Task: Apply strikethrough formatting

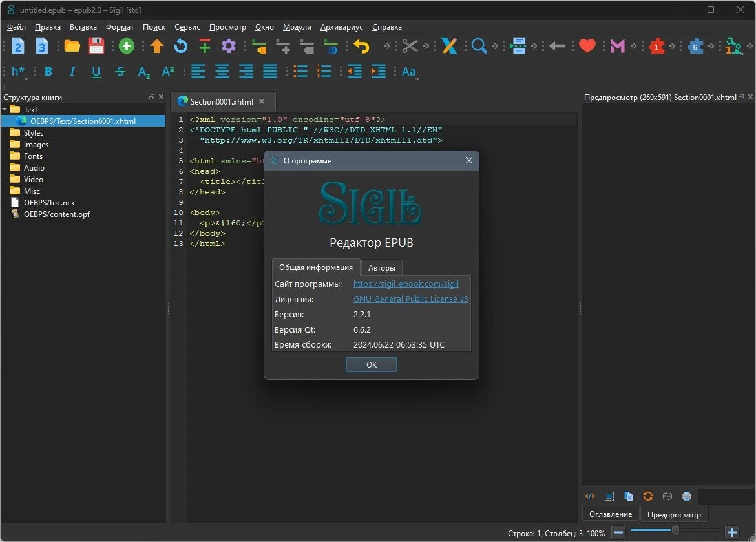Action: click(x=120, y=72)
